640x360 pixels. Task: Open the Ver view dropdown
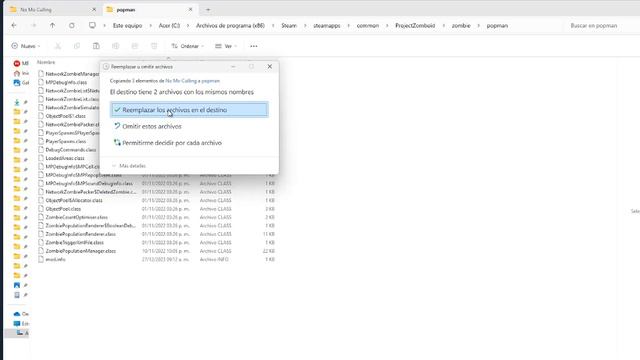(226, 46)
